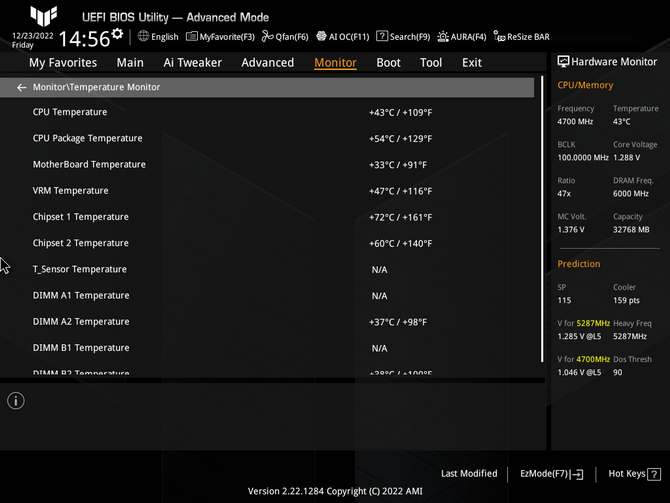The image size is (670, 503).
Task: Click Hot Keys question mark icon
Action: (x=654, y=474)
